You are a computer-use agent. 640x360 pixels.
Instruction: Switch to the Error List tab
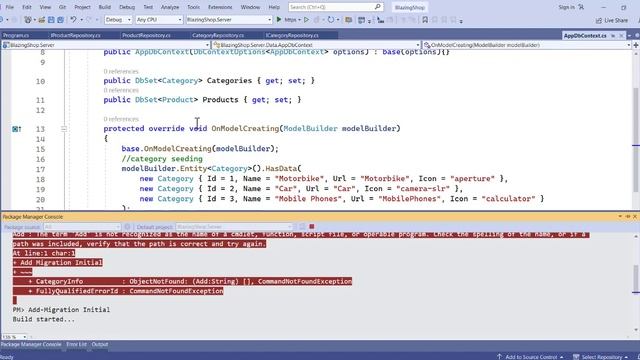(x=76, y=344)
